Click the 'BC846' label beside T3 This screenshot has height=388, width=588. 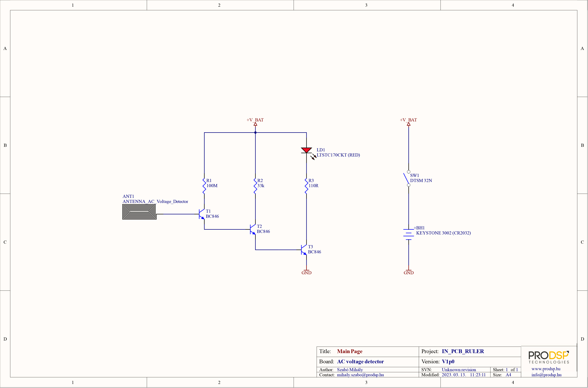point(315,252)
